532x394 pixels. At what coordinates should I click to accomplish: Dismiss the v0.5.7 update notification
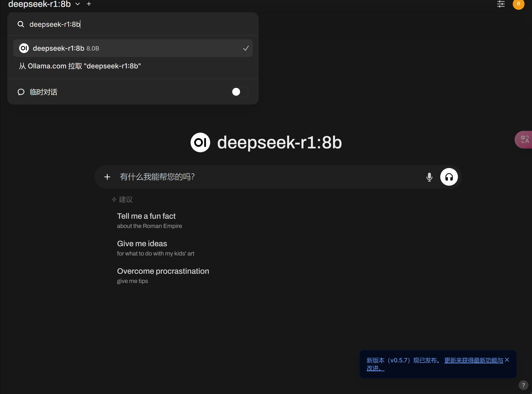click(507, 360)
